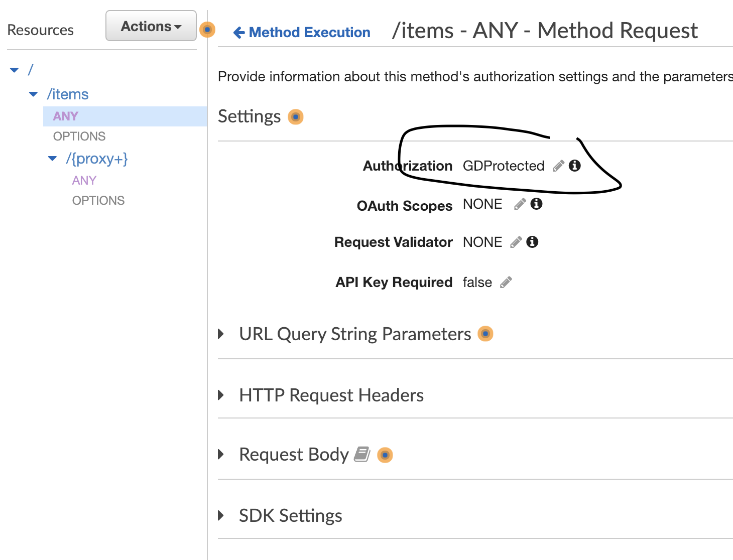Collapse the /items resource tree node
Viewport: 733px width, 560px height.
(x=34, y=94)
